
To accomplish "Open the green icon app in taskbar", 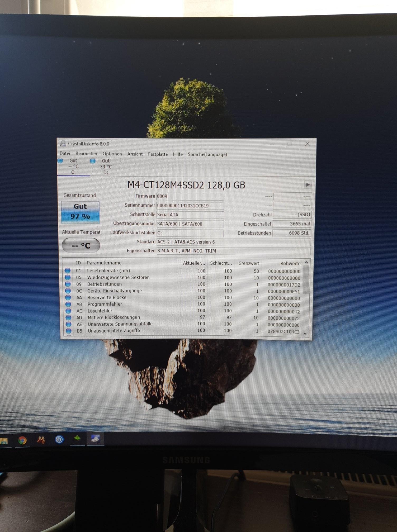I will (x=77, y=439).
